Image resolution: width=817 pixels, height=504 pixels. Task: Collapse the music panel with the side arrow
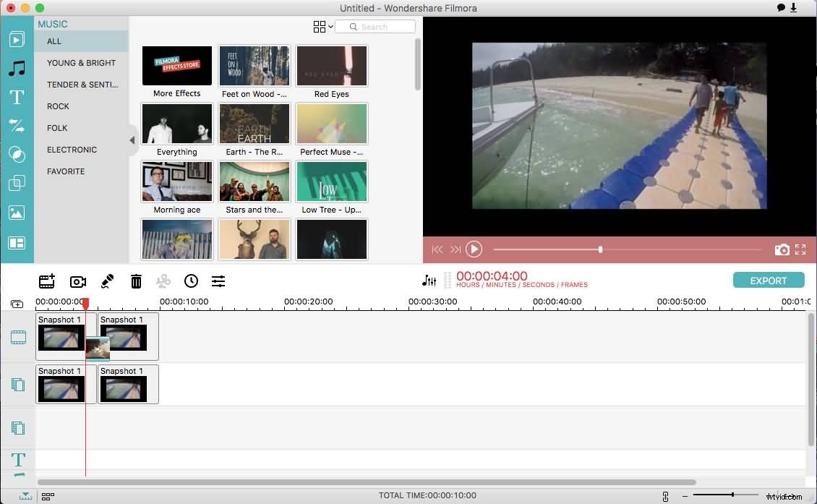(133, 140)
